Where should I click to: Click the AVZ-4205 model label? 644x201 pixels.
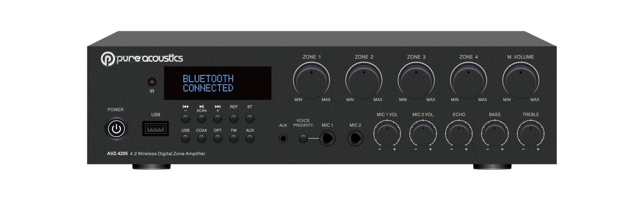117,153
